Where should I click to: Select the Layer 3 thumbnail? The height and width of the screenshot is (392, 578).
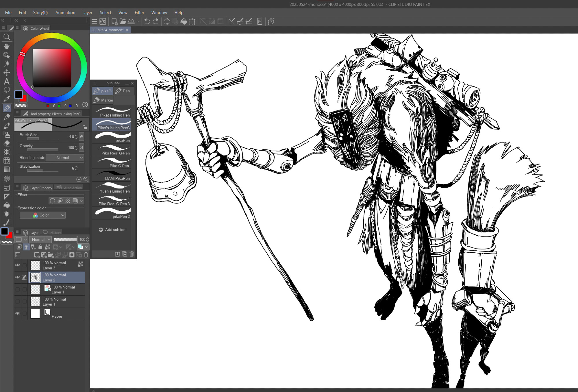[x=35, y=265]
